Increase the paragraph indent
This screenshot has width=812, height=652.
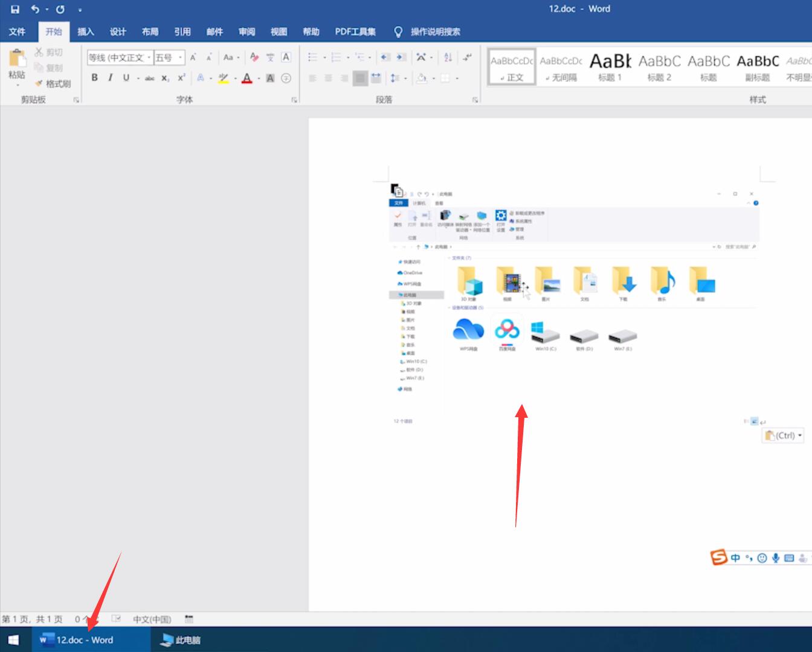pos(401,57)
